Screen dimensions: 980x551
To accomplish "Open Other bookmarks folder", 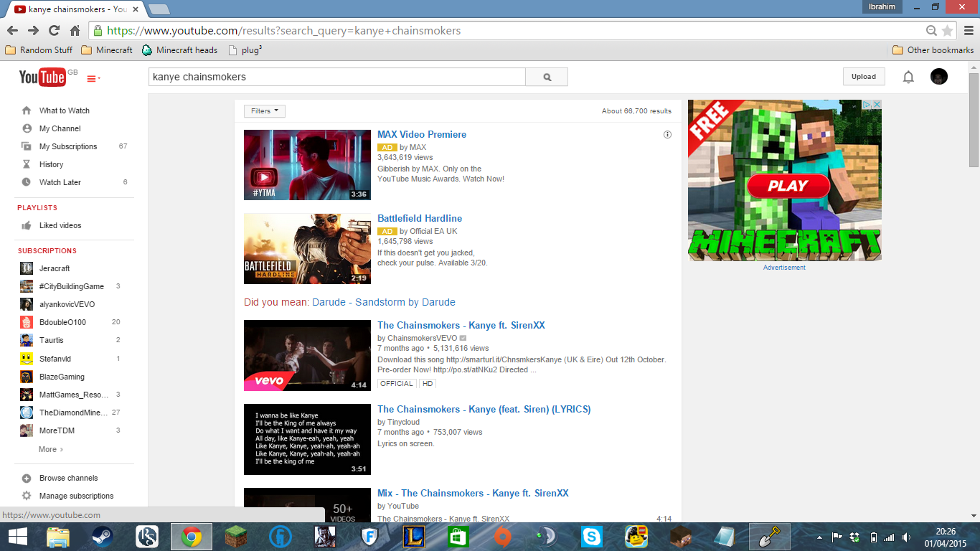I will tap(933, 50).
